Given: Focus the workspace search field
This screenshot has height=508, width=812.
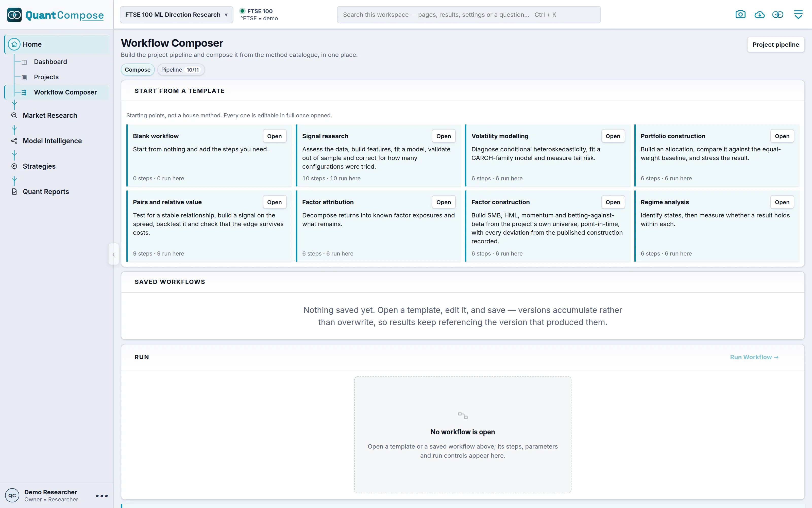Looking at the screenshot, I should point(468,15).
